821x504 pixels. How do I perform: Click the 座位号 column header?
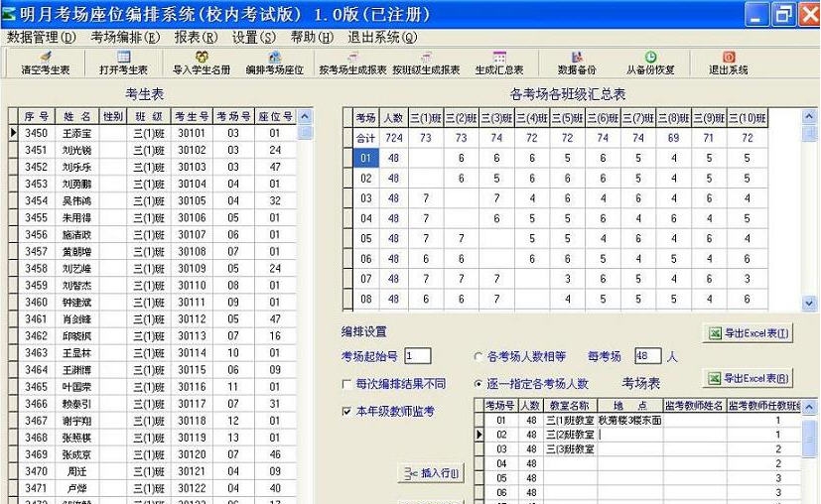click(x=275, y=116)
